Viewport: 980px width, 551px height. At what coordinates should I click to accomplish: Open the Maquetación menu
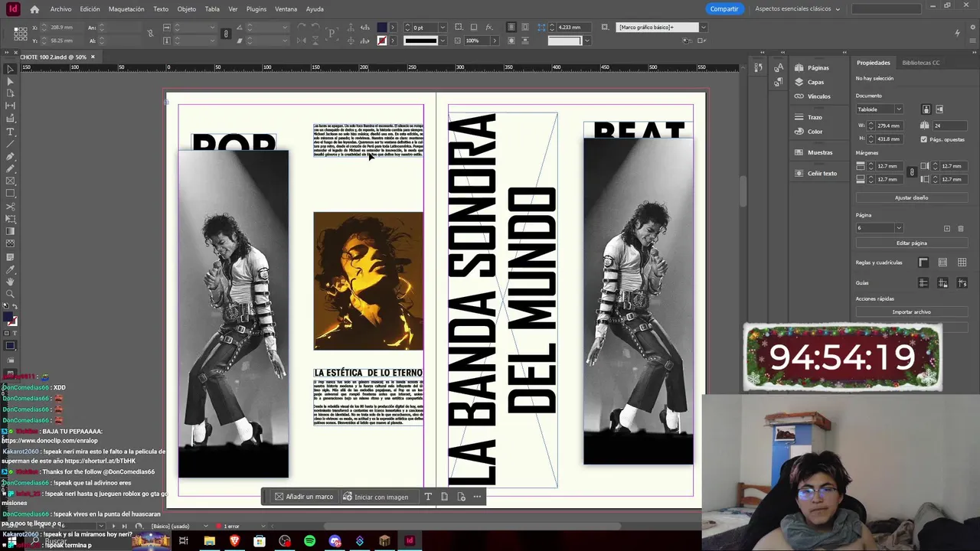pos(126,9)
